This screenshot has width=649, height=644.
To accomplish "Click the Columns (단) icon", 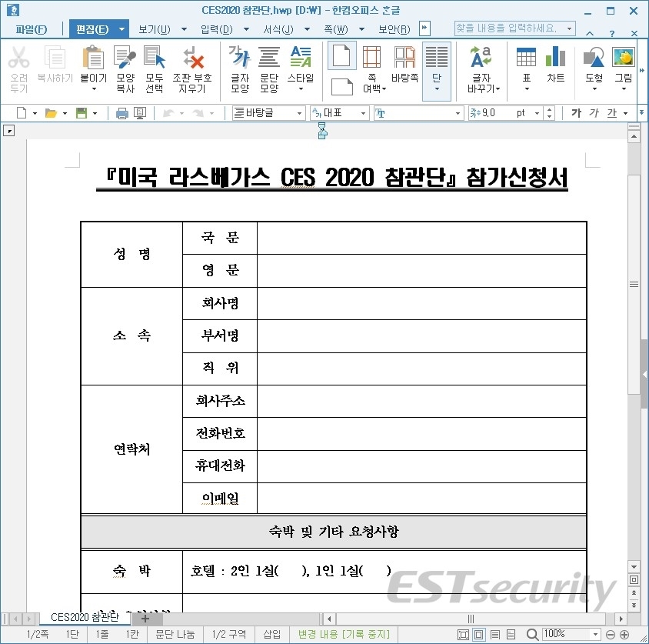I will (x=437, y=57).
